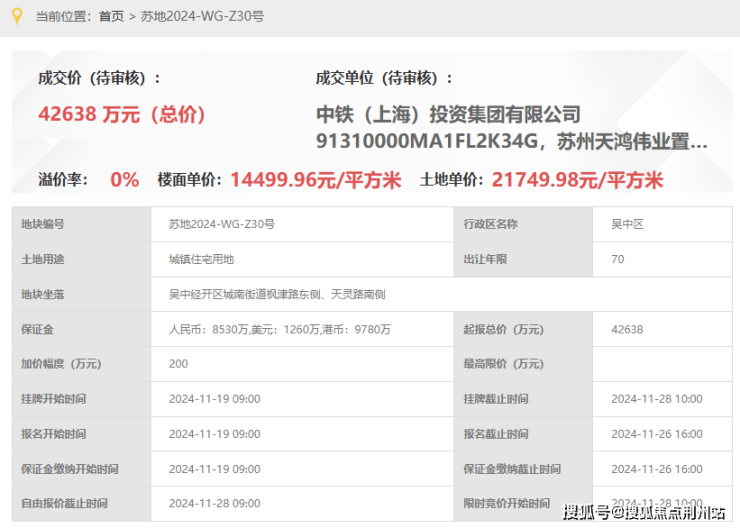This screenshot has height=528, width=740.
Task: Click the empty 最高限价 value cell
Action: tap(663, 364)
